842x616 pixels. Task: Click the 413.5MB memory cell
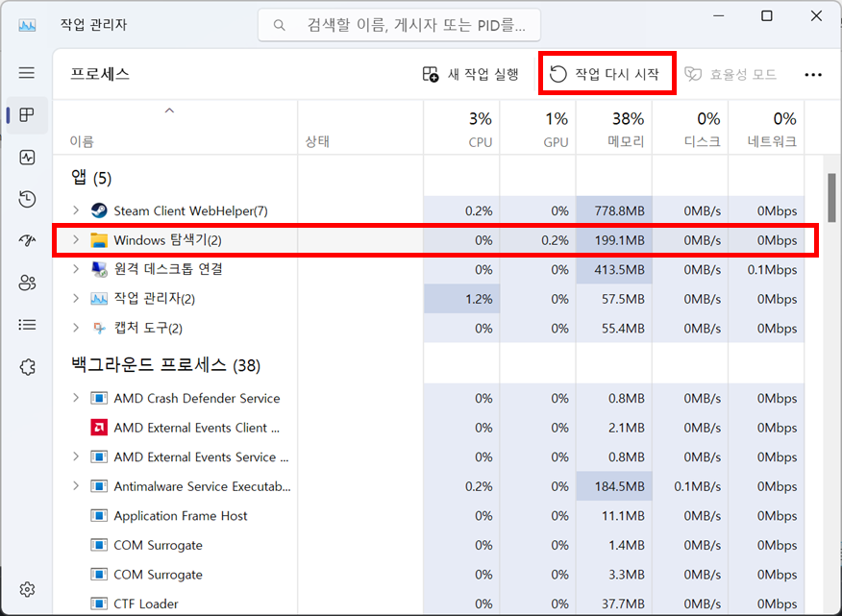[614, 269]
